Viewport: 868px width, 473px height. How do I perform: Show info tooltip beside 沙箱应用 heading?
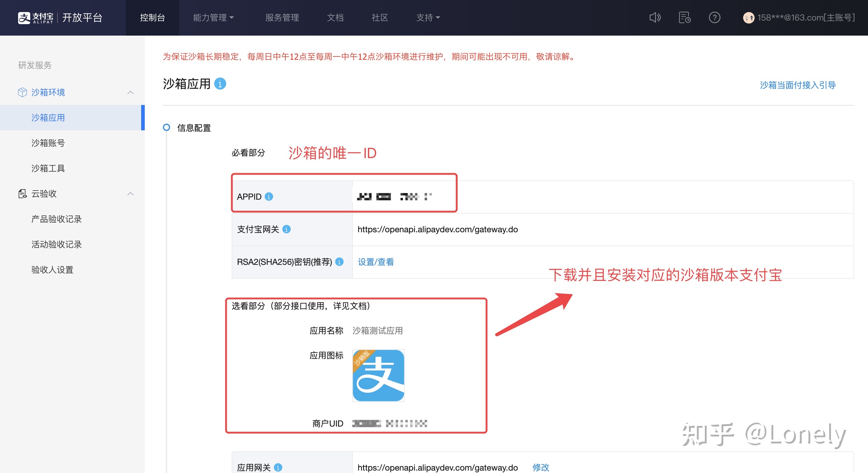click(x=220, y=84)
